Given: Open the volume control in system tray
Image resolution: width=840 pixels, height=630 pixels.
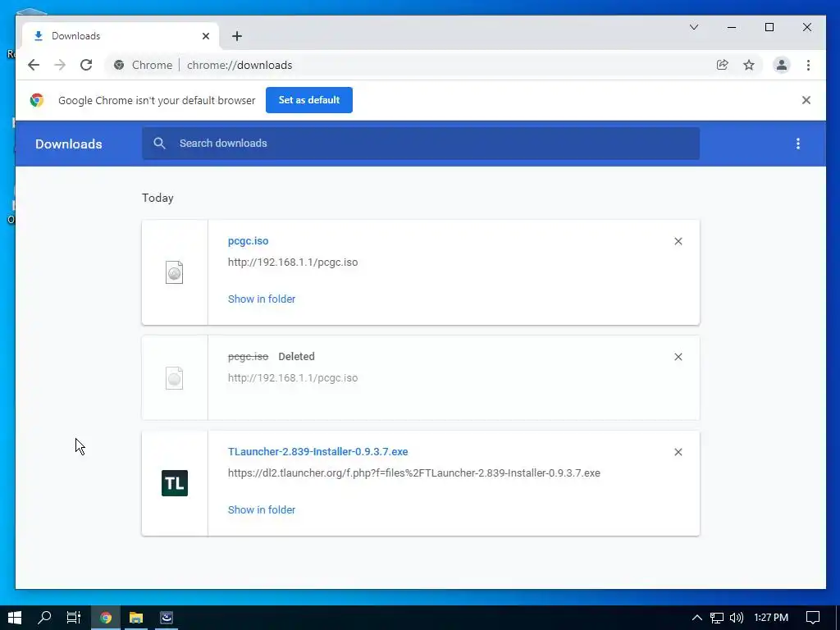Looking at the screenshot, I should [737, 618].
